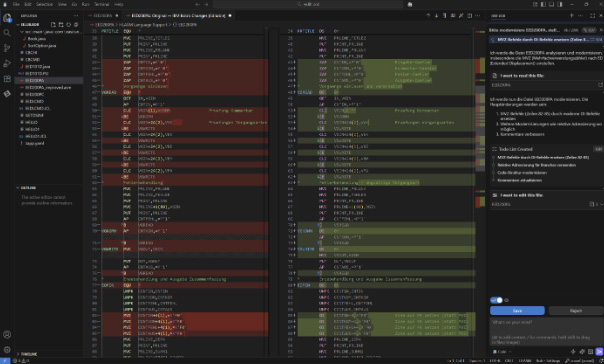Open HLASM language mode in status bar
Screen dimensions: 604x364
(525, 361)
